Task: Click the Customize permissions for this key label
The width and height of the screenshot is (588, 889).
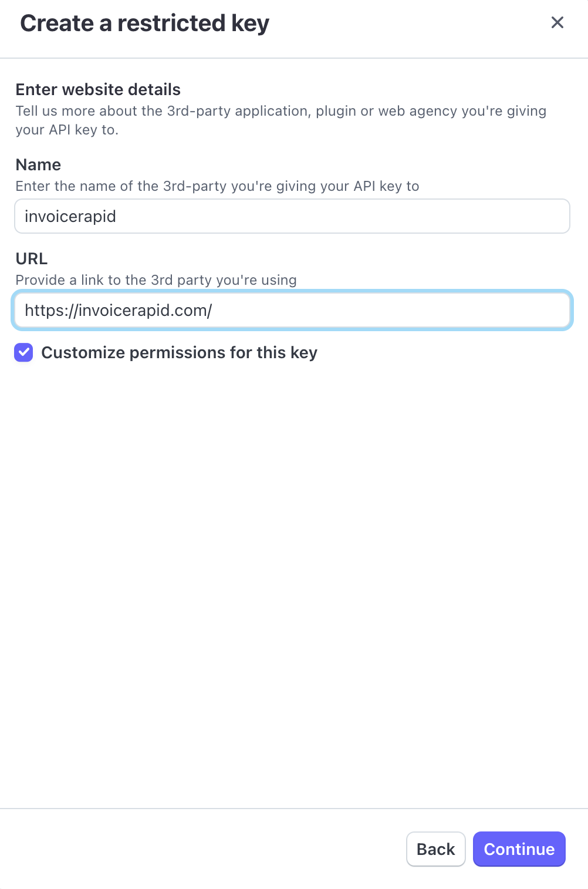Action: click(x=179, y=353)
